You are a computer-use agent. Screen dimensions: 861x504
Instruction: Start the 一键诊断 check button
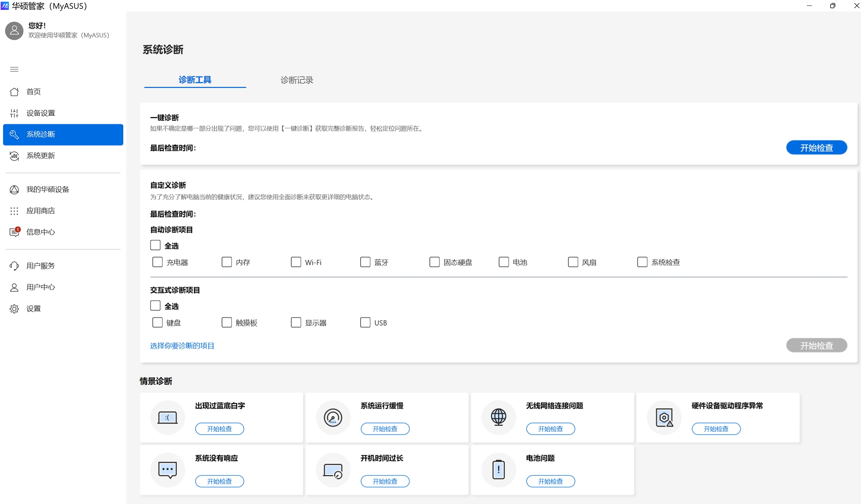816,148
